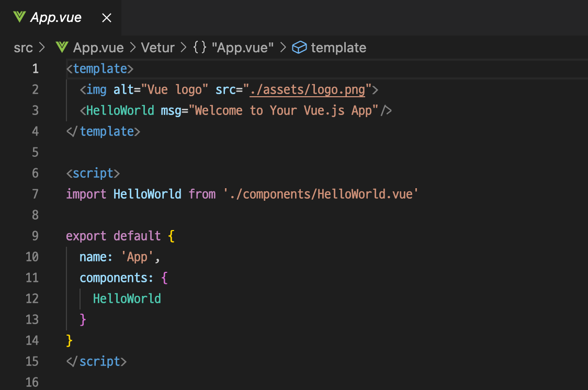The height and width of the screenshot is (390, 588).
Task: Click the curly braces breadcrumb icon
Action: pyautogui.click(x=200, y=47)
